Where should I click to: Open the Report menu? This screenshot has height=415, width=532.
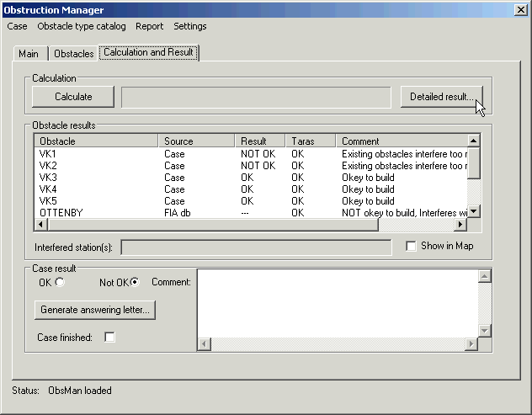(x=149, y=26)
